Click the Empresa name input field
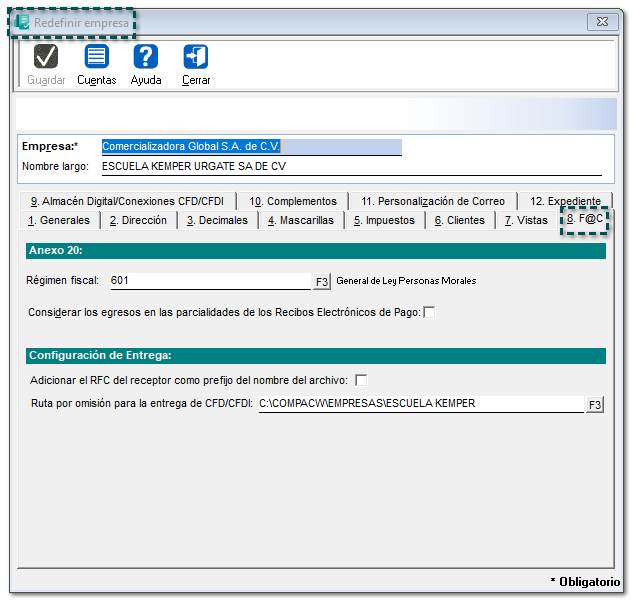The image size is (633, 602). coord(251,147)
